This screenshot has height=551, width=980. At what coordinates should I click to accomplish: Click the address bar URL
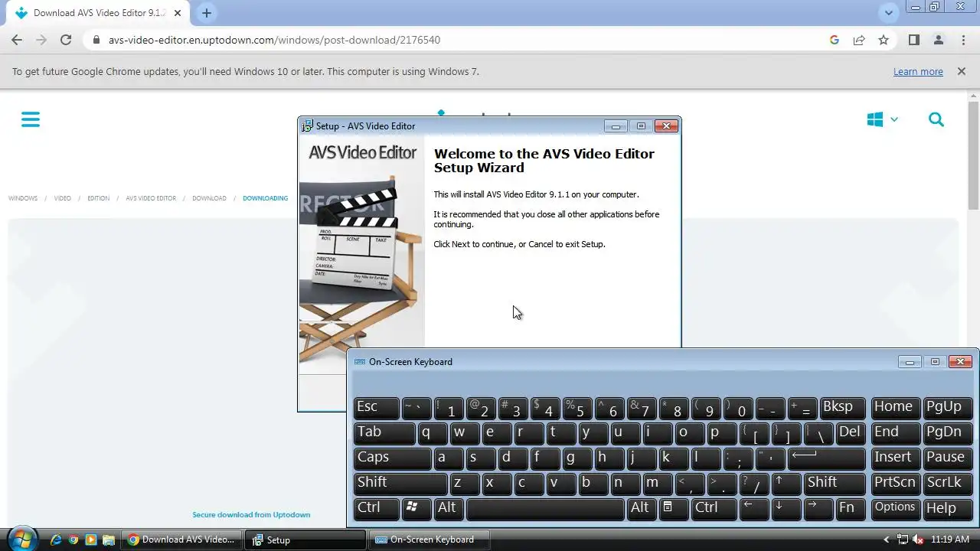pos(274,40)
